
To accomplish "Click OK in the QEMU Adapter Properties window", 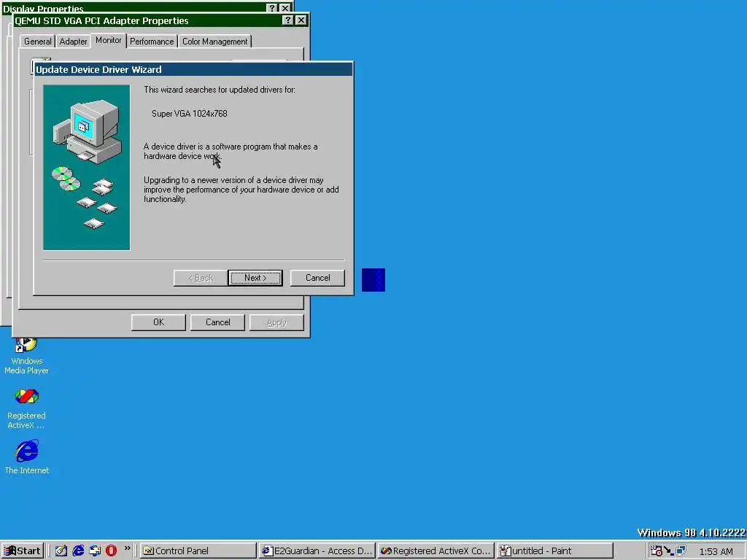I will pyautogui.click(x=158, y=322).
